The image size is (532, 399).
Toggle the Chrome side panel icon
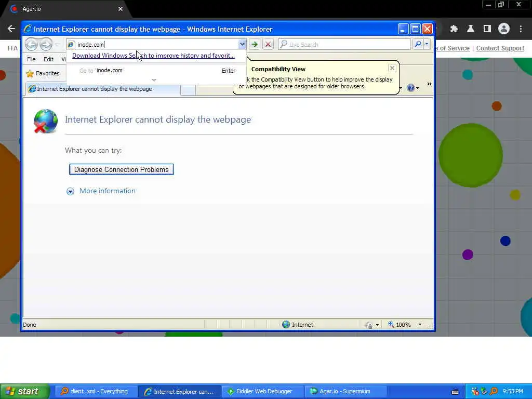(x=487, y=29)
